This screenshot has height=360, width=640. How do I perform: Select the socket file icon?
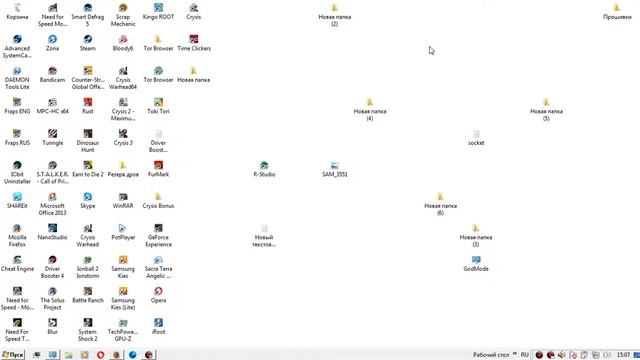click(476, 138)
